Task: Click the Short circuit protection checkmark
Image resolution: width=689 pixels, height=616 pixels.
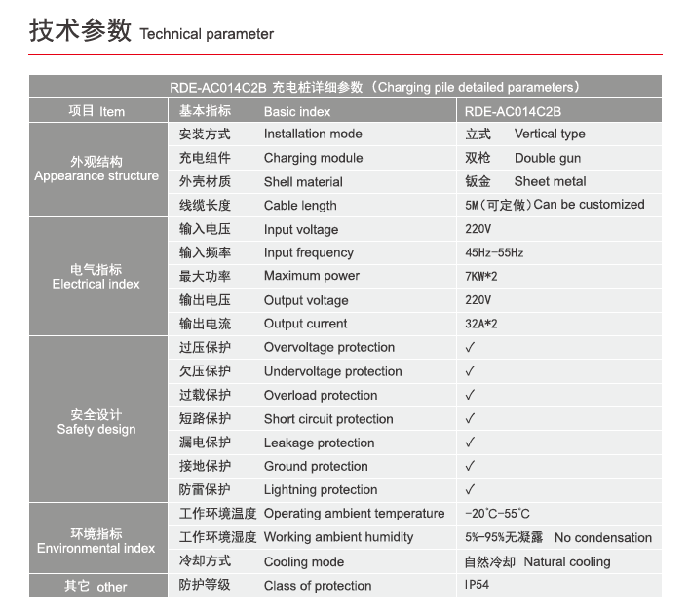Action: tap(470, 419)
